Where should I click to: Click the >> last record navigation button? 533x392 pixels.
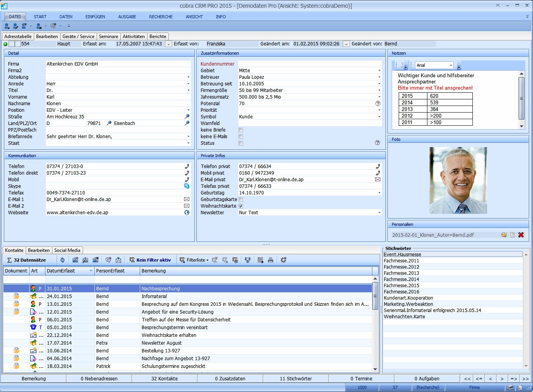click(525, 379)
